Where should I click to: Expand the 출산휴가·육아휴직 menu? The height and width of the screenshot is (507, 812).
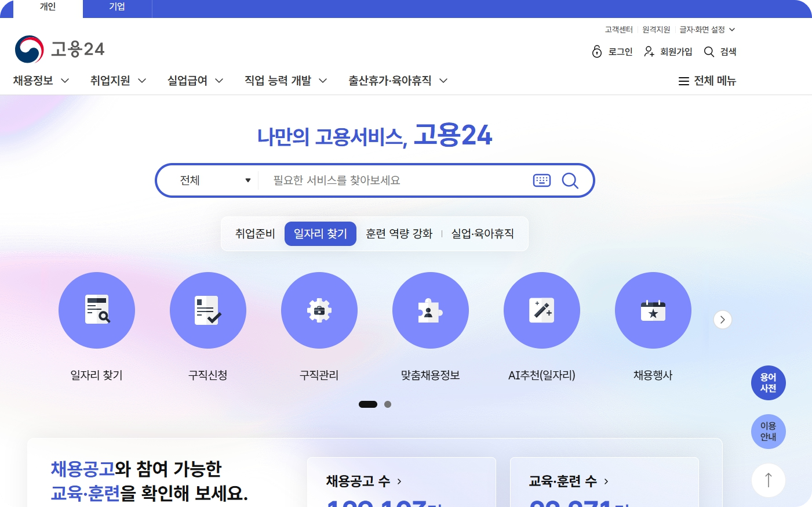pyautogui.click(x=398, y=81)
